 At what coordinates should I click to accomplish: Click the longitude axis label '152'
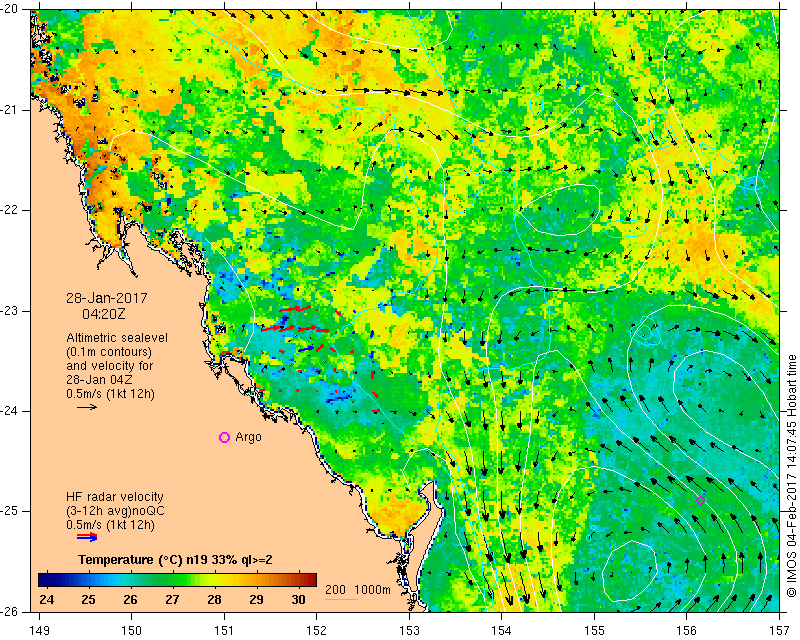pyautogui.click(x=317, y=631)
